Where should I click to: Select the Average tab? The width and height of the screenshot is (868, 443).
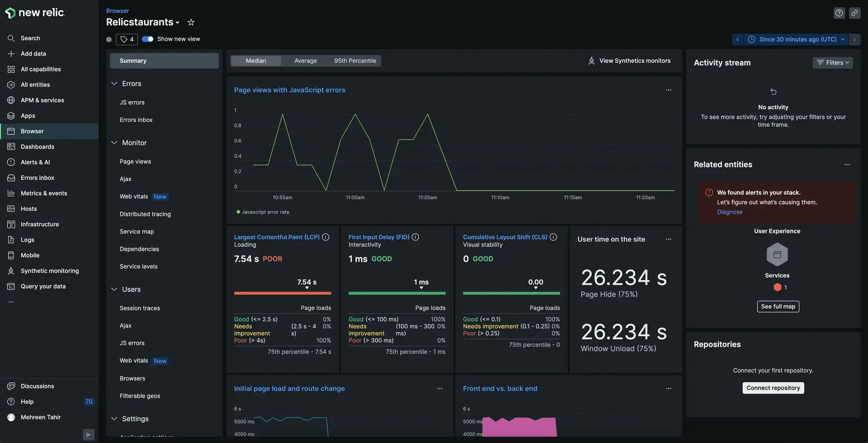tap(306, 61)
